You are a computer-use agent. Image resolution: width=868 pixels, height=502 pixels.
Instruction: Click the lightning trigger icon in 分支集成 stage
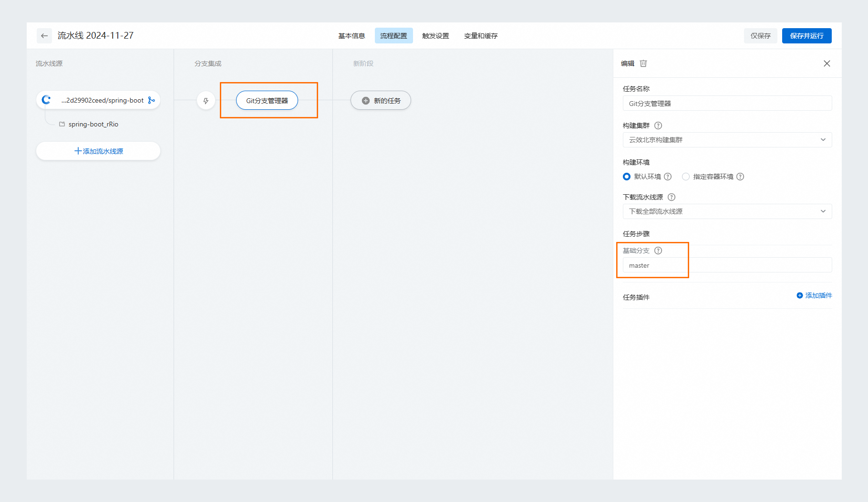(206, 101)
